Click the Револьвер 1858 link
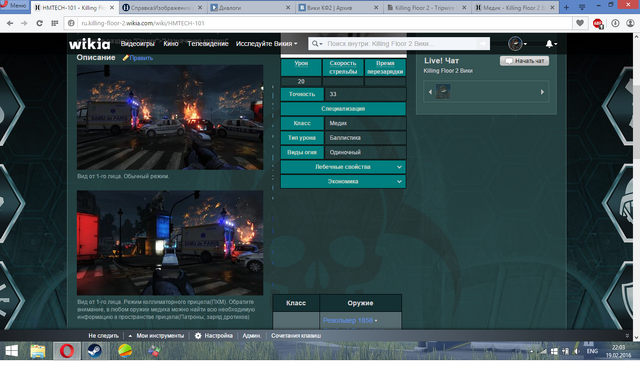This screenshot has height=378, width=640. (348, 320)
